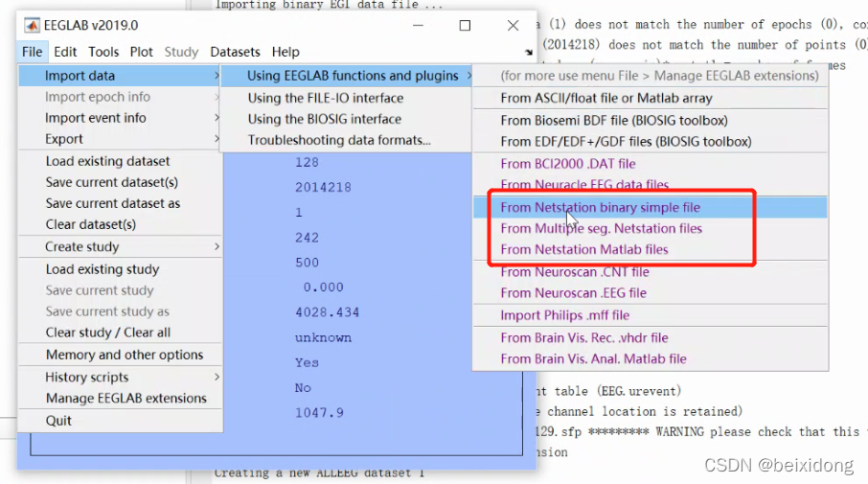Expand the Export submenu arrow

coord(217,139)
